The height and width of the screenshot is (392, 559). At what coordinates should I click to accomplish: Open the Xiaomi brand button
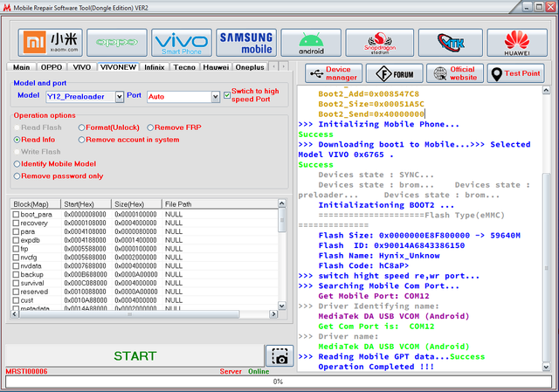[51, 43]
